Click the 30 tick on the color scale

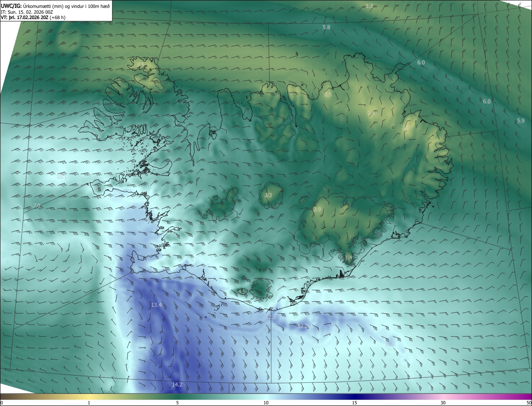pos(443,403)
